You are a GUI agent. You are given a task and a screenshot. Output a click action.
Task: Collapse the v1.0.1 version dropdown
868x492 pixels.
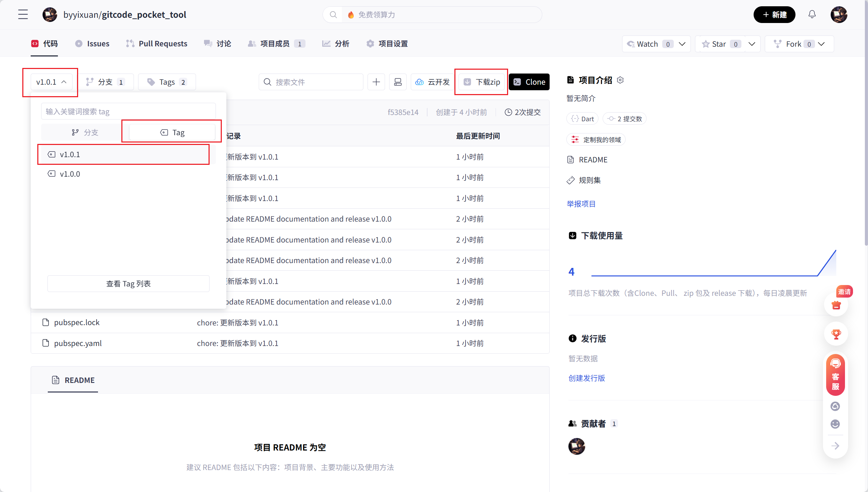click(51, 82)
